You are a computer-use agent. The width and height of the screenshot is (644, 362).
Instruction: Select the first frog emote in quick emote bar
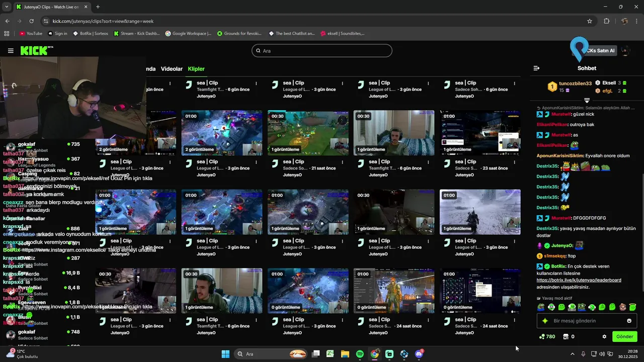[x=541, y=307]
